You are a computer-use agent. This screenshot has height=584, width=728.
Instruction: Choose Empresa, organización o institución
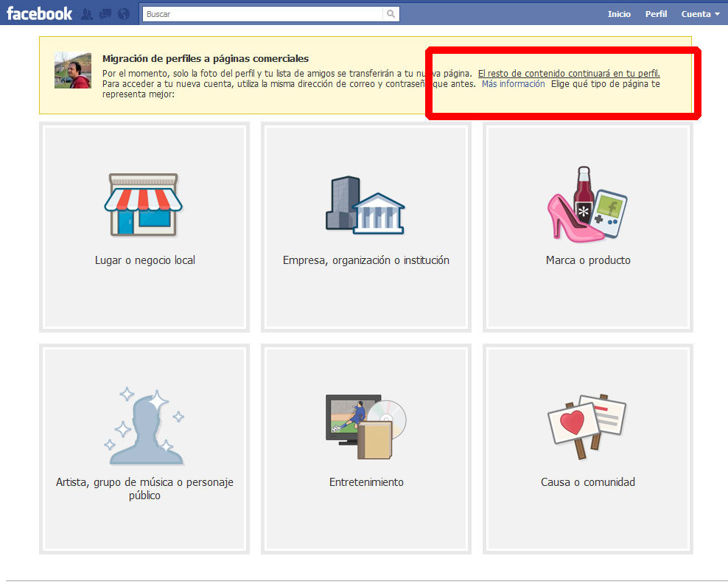[x=366, y=260]
